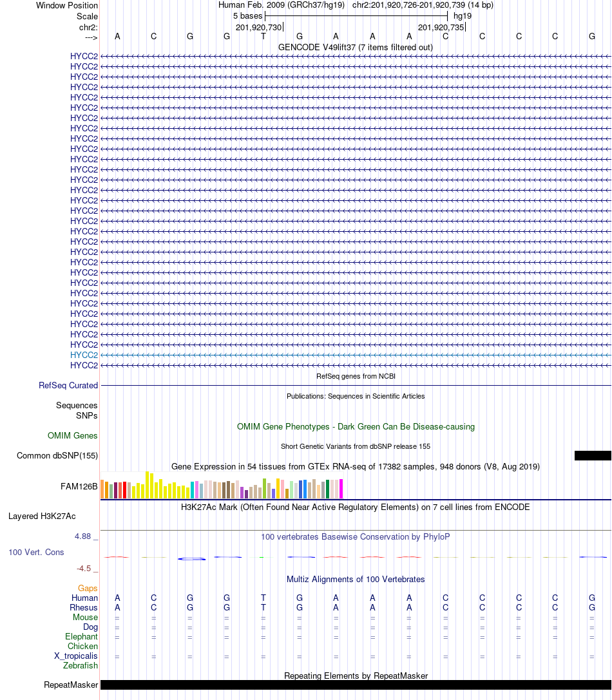Click the Rhesus alignment row label

(84, 607)
